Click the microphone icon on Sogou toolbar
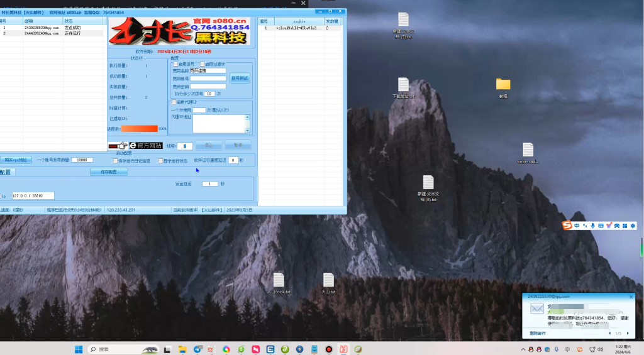The width and height of the screenshot is (644, 355). pyautogui.click(x=592, y=226)
